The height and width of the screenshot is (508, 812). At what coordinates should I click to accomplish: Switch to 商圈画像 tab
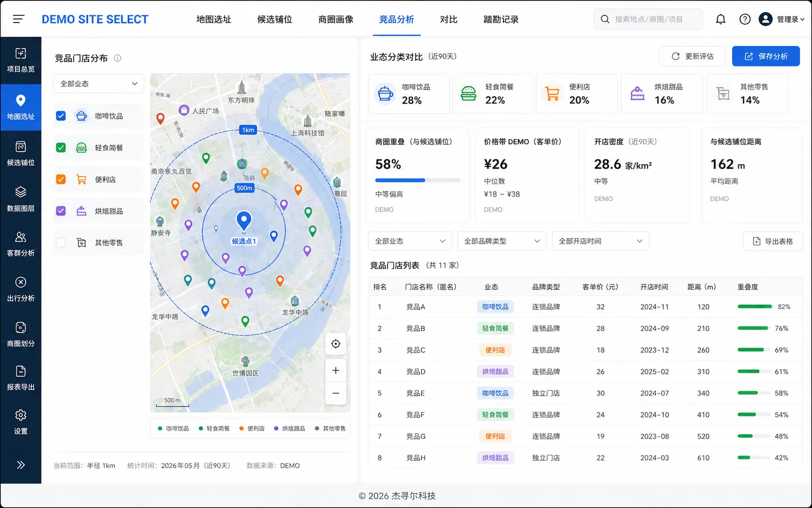[336, 19]
